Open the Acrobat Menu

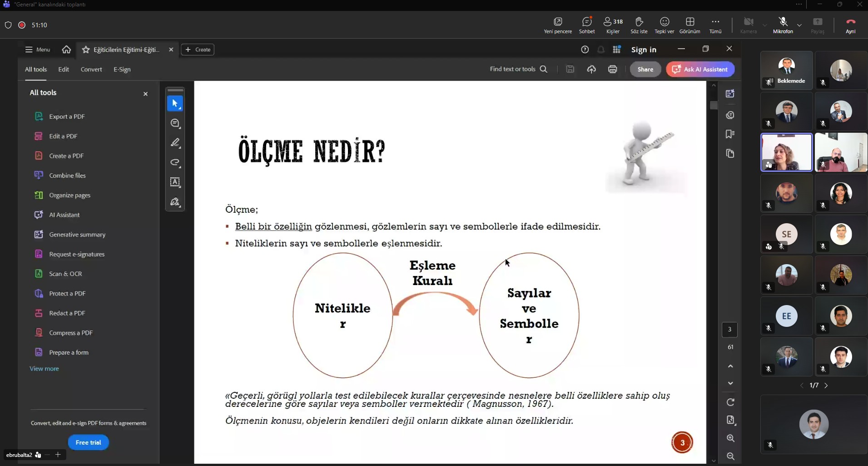(37, 50)
